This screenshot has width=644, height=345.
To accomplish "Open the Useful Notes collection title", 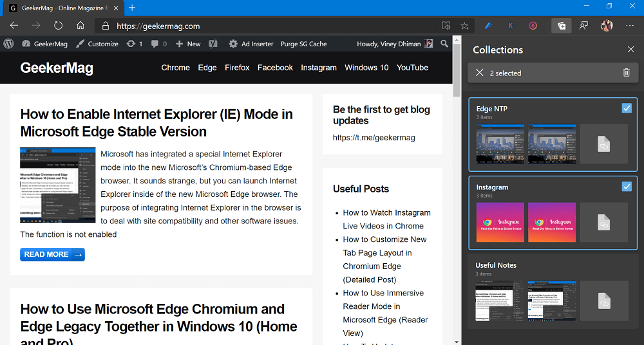I will click(x=496, y=265).
